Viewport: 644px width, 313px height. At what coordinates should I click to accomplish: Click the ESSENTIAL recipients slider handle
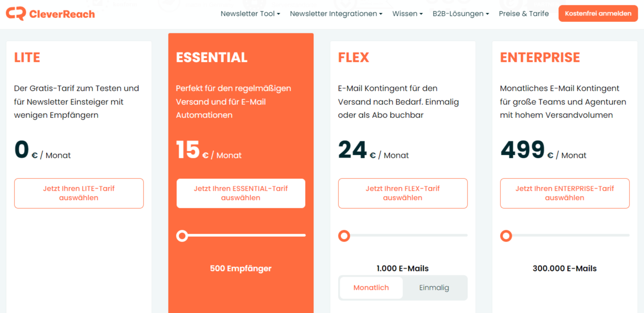(x=182, y=236)
